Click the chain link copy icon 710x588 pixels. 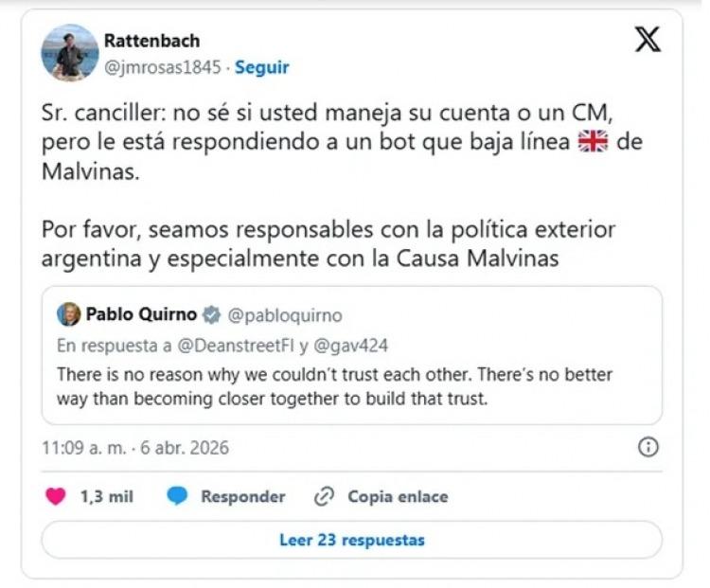324,496
